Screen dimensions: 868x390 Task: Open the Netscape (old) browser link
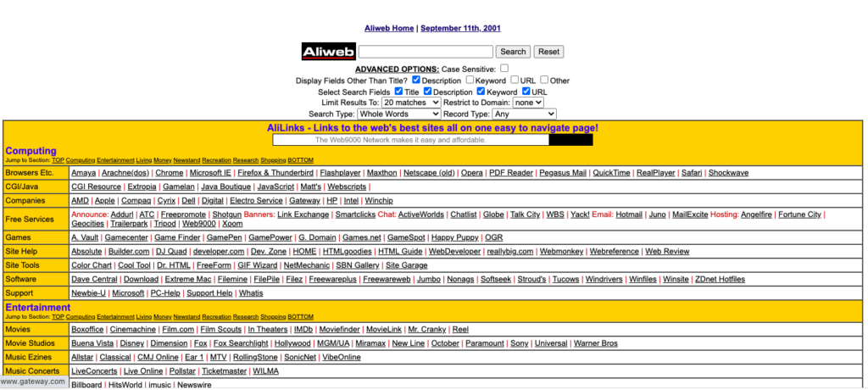428,173
